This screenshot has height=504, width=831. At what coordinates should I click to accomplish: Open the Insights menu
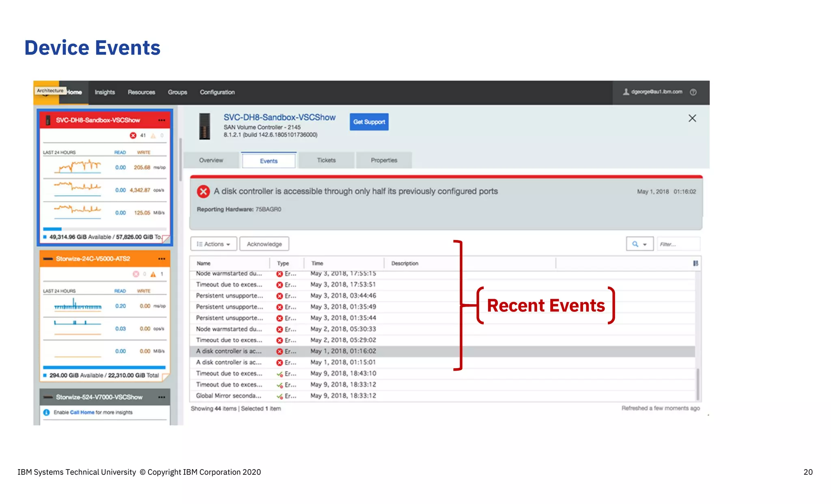point(105,92)
